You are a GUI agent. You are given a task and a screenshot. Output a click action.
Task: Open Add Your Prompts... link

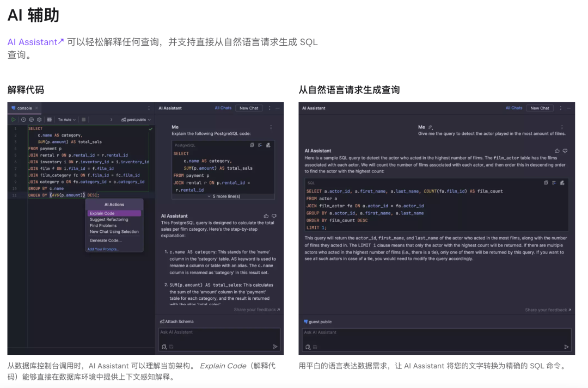coord(103,249)
